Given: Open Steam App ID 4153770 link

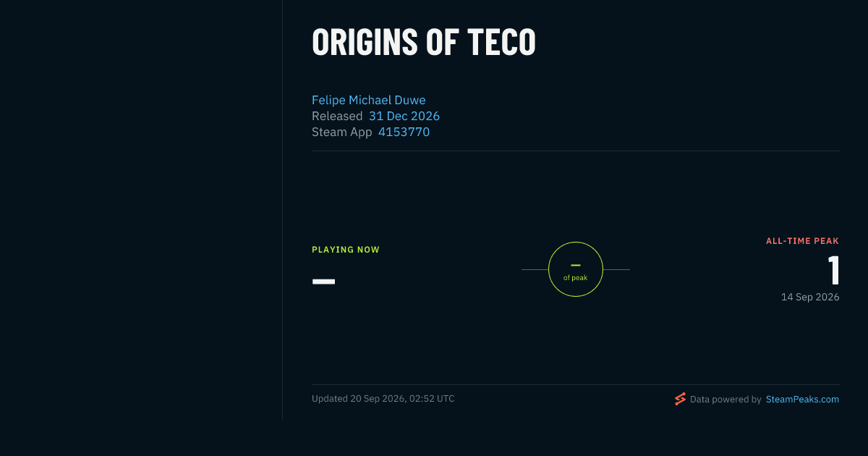Looking at the screenshot, I should click(404, 132).
